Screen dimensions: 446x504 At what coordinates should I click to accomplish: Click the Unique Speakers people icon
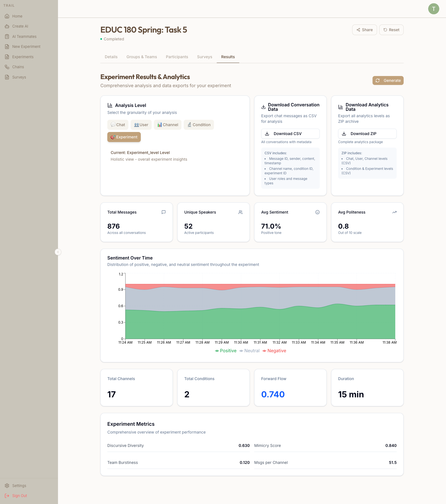coord(241,212)
